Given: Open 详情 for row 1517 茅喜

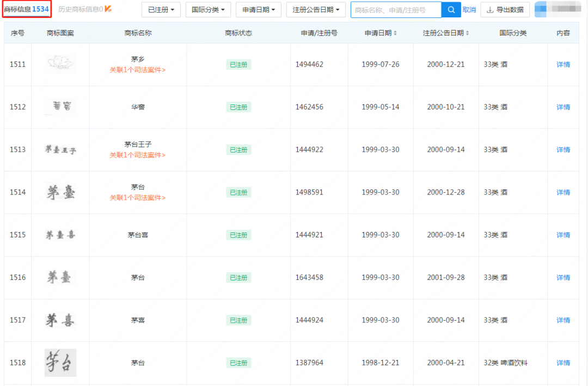Looking at the screenshot, I should click(563, 320).
